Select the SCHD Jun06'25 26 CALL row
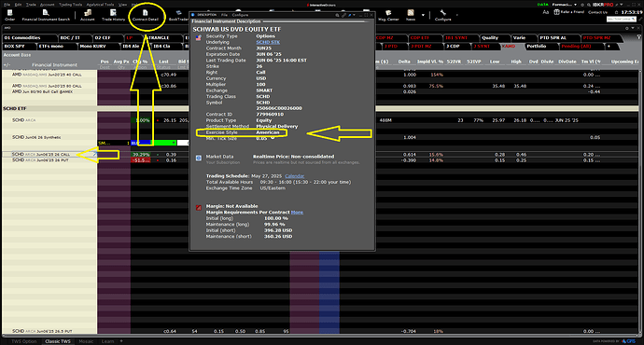The image size is (644, 345). pyautogui.click(x=49, y=154)
